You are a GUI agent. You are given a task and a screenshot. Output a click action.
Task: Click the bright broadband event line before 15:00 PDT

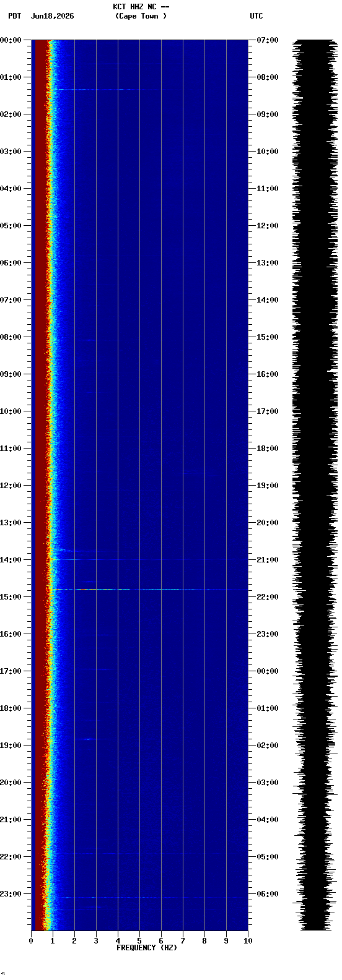click(x=149, y=589)
